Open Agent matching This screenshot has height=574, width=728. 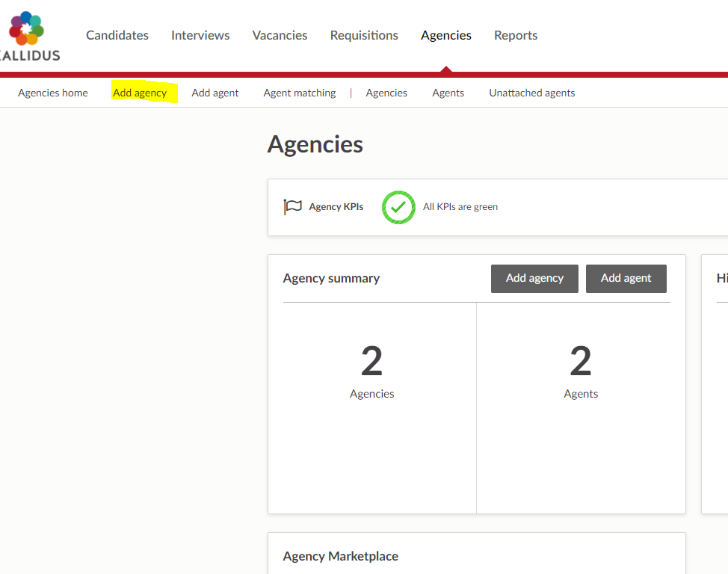(299, 92)
